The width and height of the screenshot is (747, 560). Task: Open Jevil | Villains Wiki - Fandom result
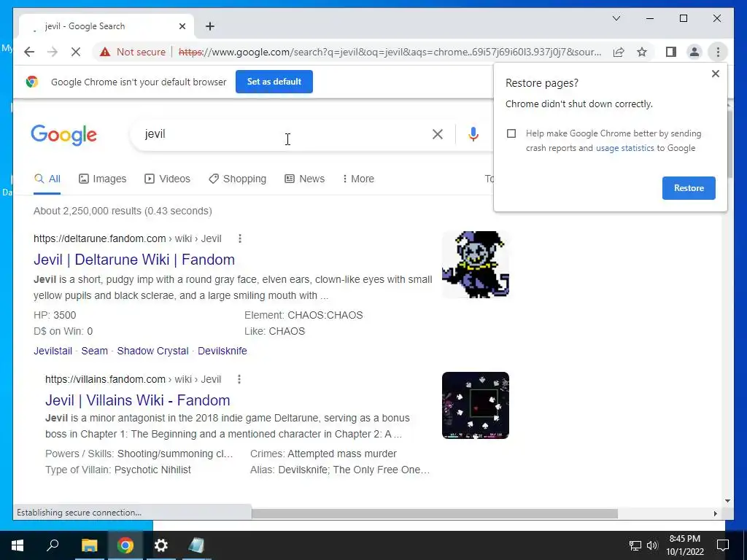[x=138, y=400]
